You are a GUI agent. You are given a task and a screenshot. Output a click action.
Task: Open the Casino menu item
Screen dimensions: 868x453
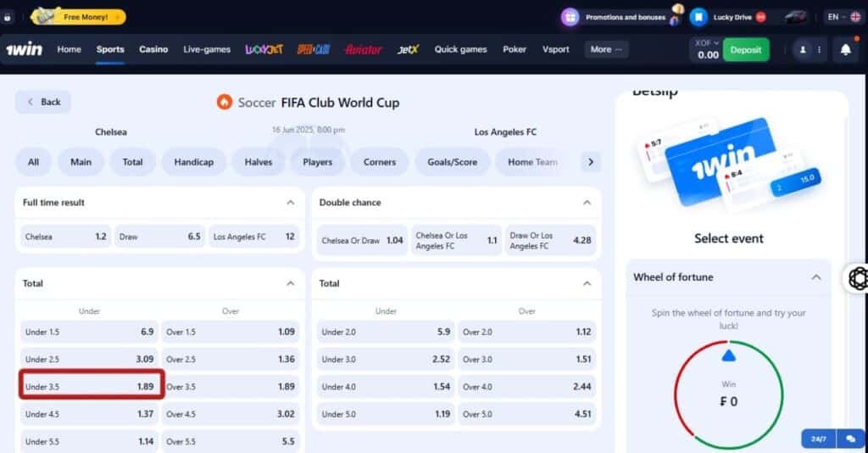pos(153,49)
